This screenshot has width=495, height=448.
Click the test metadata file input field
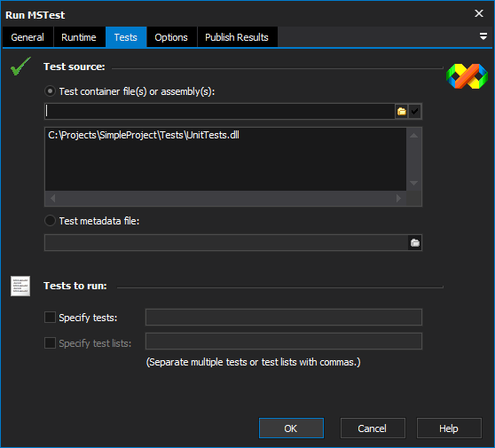(226, 243)
